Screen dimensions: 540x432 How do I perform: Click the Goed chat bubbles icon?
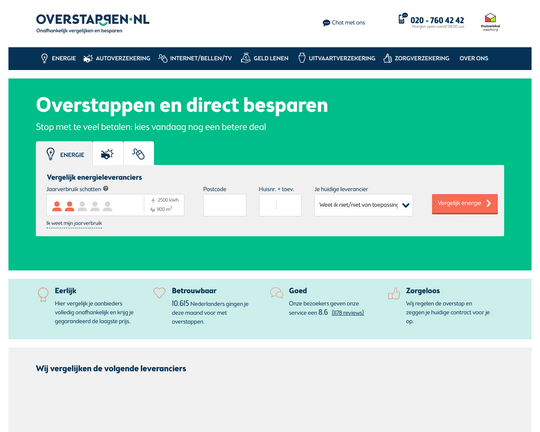point(277,293)
